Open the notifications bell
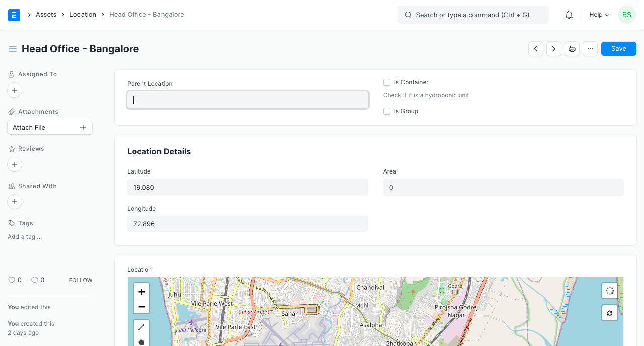Viewport: 644px width, 346px height. (569, 15)
